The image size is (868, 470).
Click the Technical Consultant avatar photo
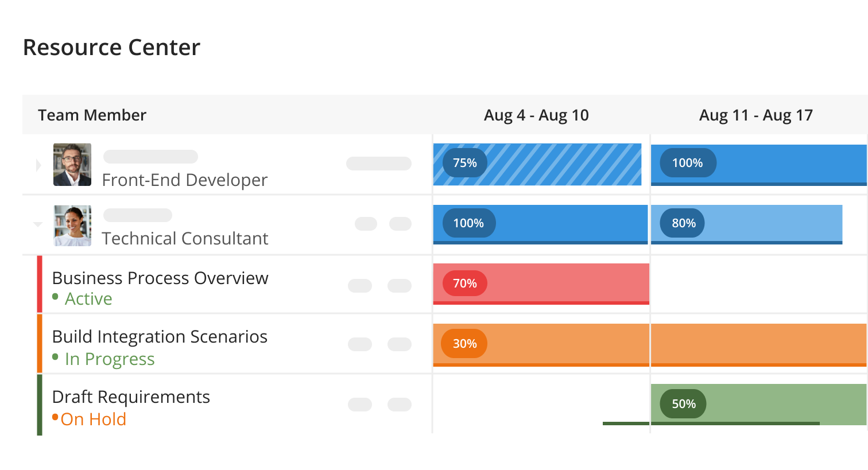coord(72,226)
